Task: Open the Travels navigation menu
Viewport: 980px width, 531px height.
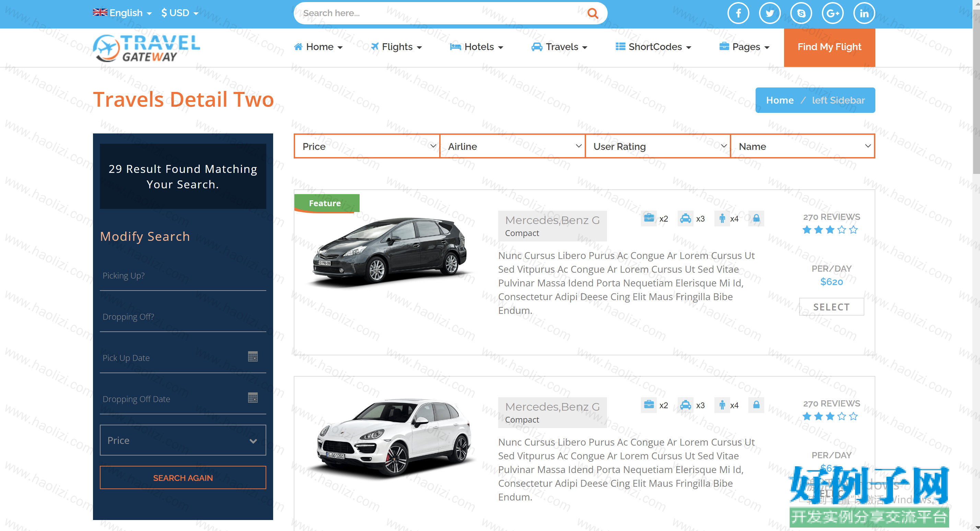Action: click(x=559, y=47)
